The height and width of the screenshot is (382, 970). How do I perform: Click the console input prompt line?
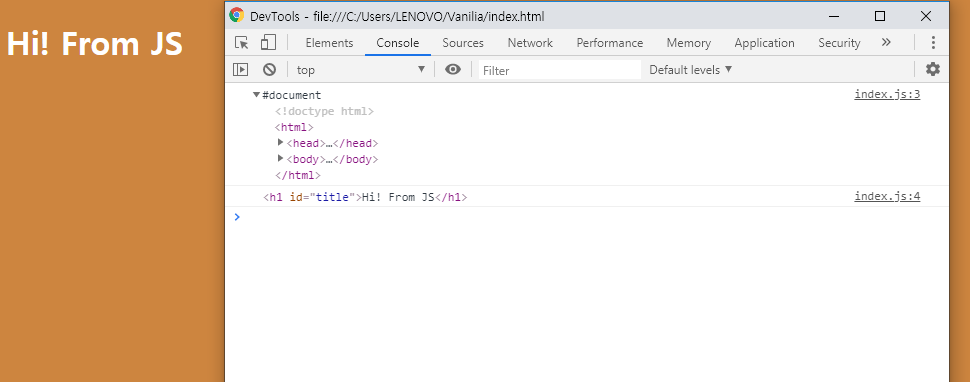[x=586, y=217]
